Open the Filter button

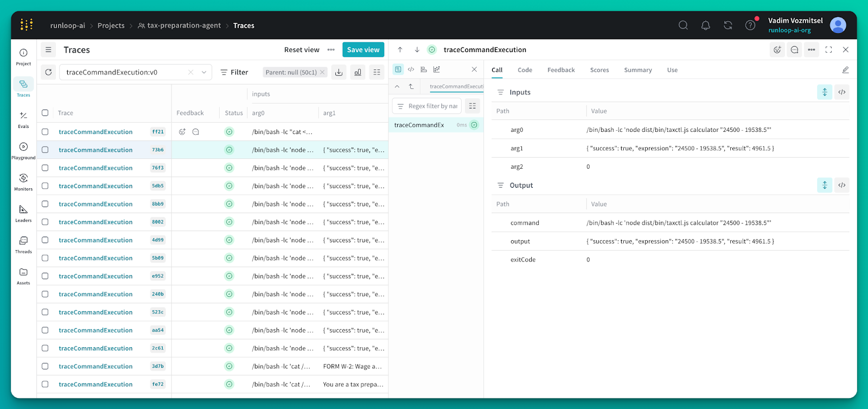[234, 72]
